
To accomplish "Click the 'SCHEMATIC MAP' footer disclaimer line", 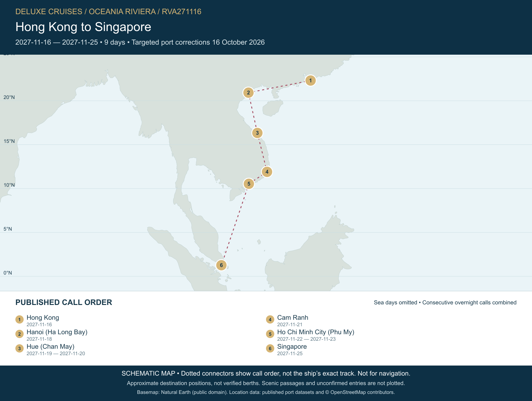I will (266, 374).
